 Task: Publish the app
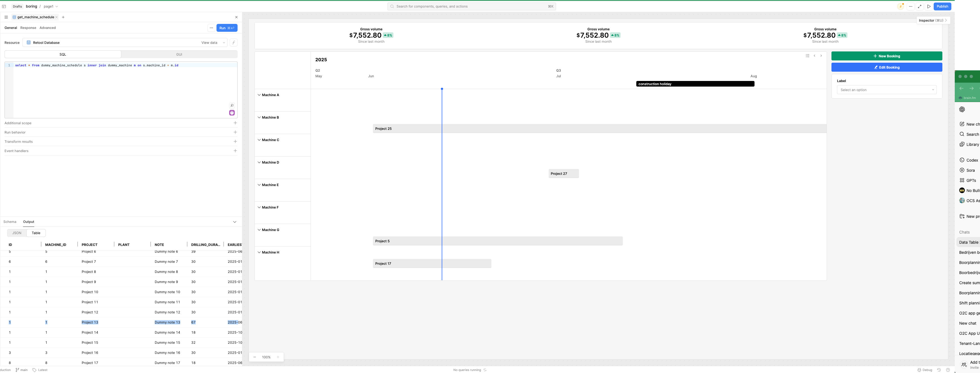tap(942, 6)
